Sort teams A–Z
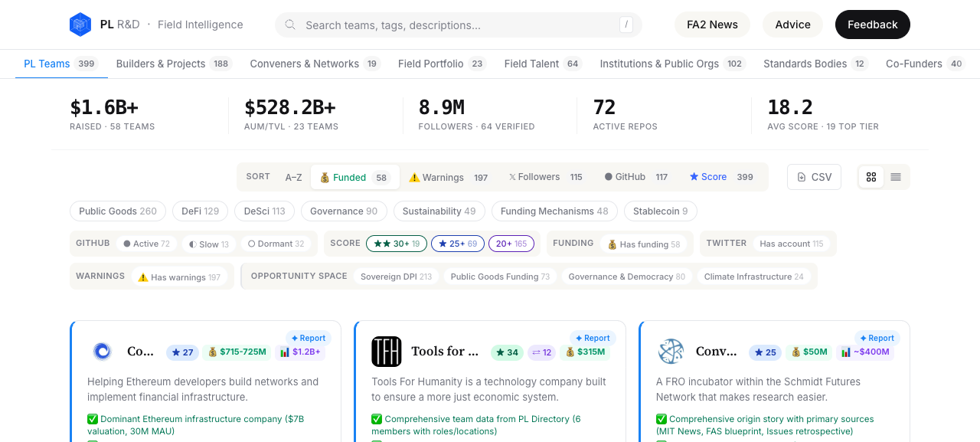Image resolution: width=980 pixels, height=442 pixels. [x=294, y=177]
